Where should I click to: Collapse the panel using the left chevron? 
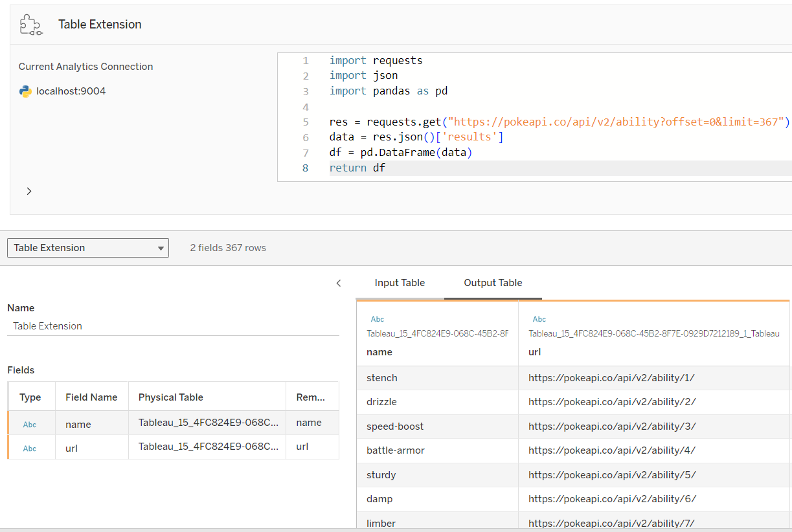pos(339,283)
